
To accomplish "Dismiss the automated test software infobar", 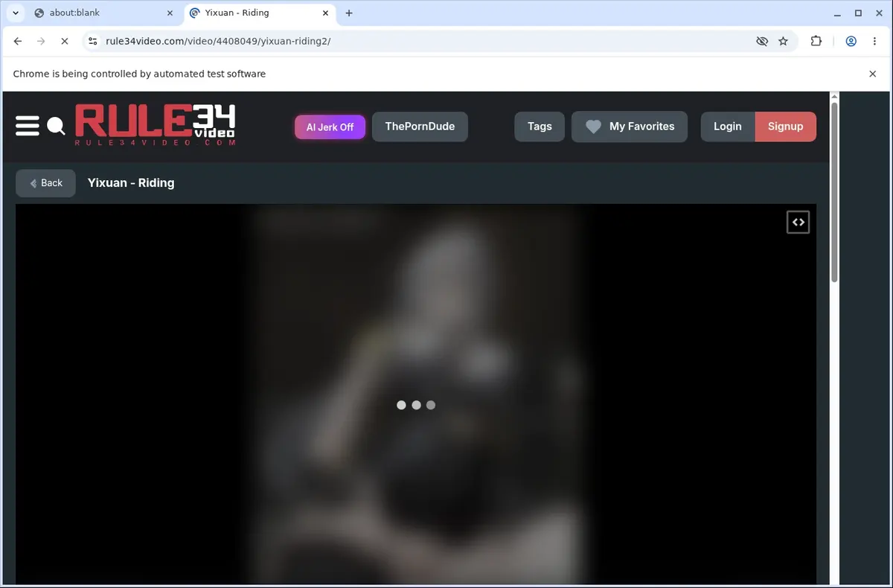I will coord(873,74).
